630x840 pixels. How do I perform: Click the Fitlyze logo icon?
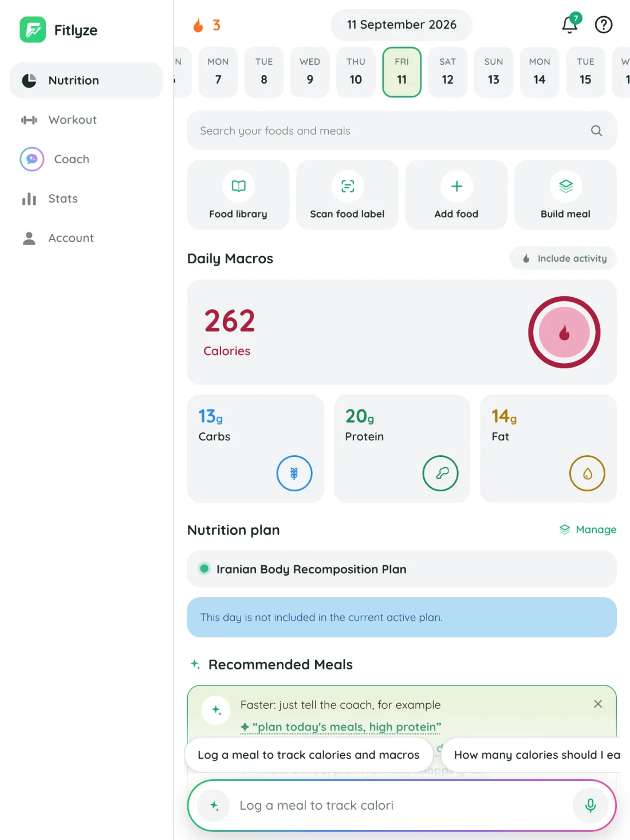click(x=33, y=29)
